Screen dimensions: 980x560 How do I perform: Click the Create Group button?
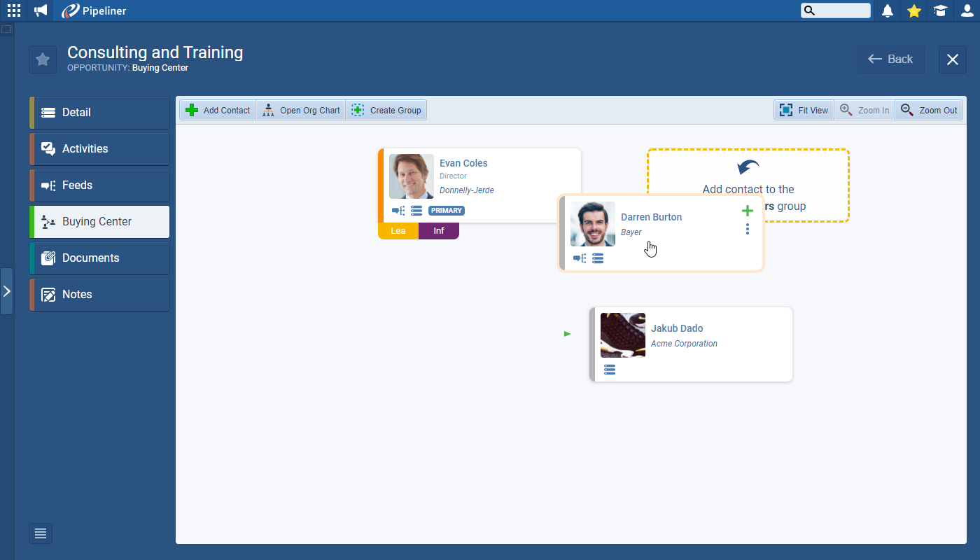[x=386, y=111]
